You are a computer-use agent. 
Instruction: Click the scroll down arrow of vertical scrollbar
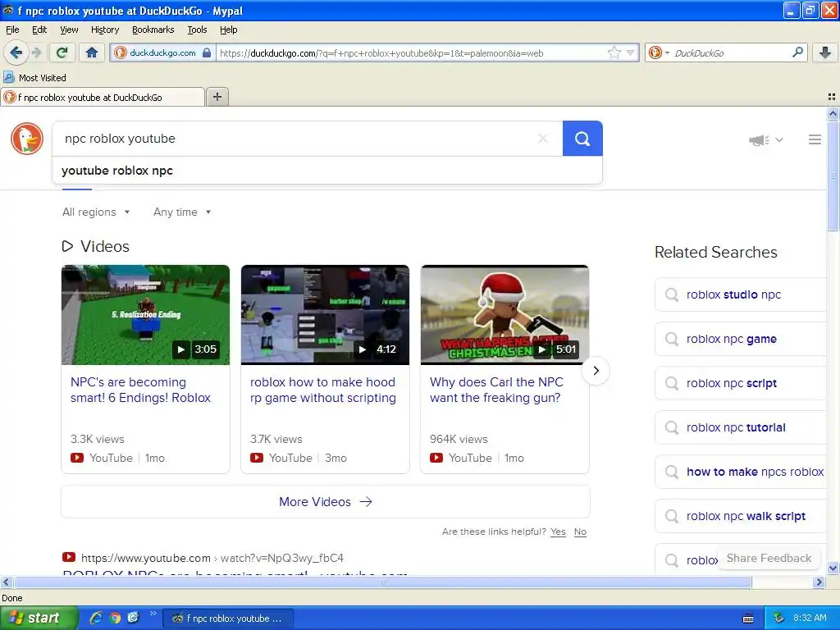click(833, 568)
